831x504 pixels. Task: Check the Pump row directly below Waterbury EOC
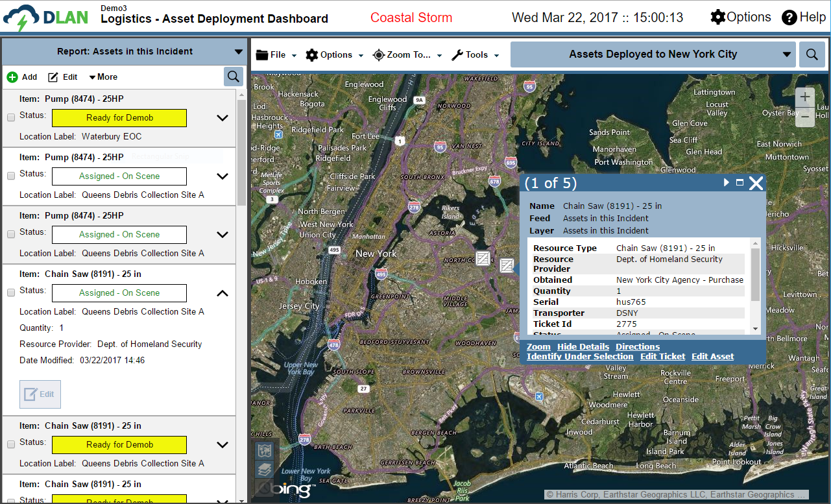tap(11, 176)
